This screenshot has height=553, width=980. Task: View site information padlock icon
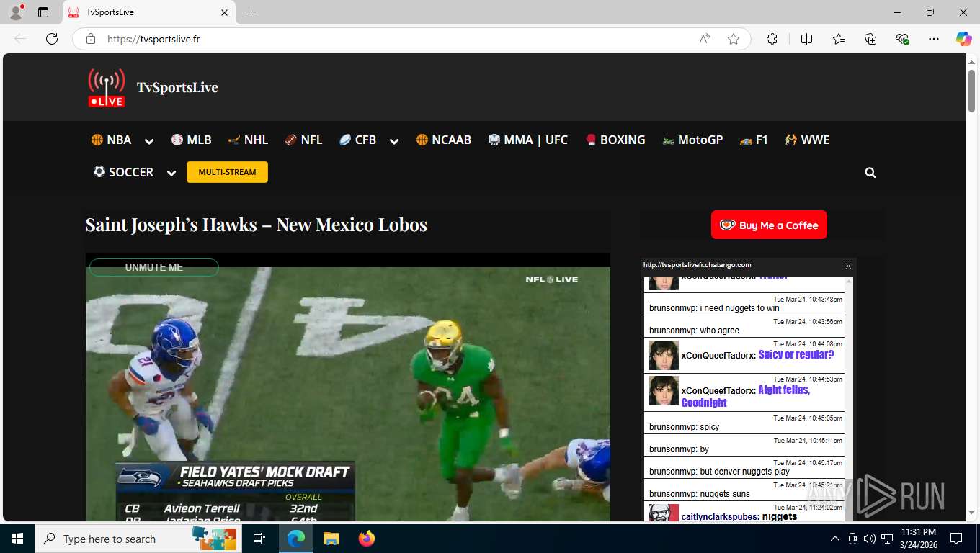[91, 39]
